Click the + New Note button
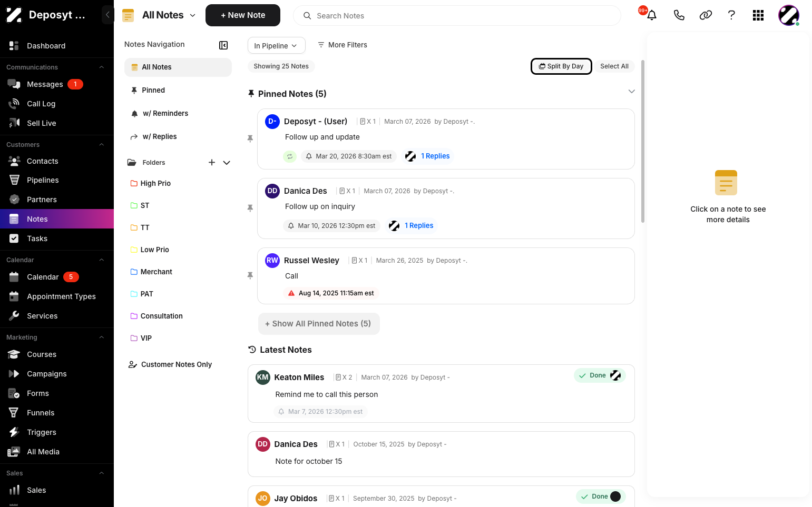The width and height of the screenshot is (812, 507). (x=243, y=15)
